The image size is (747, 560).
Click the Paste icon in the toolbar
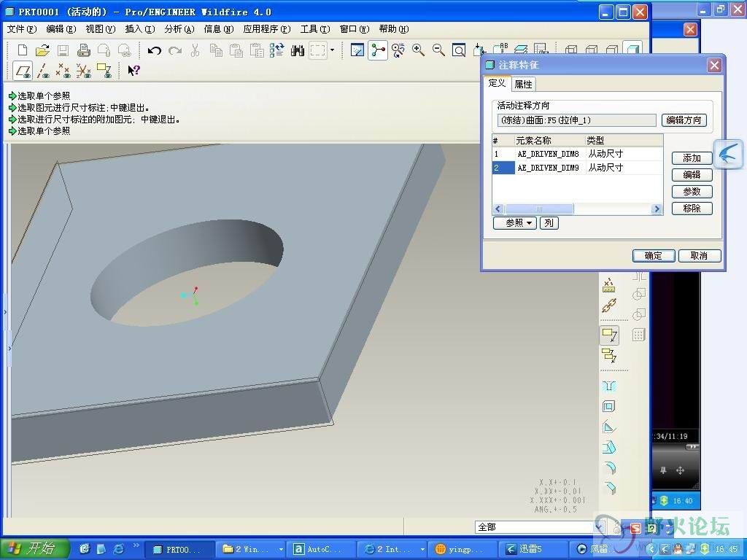point(236,50)
